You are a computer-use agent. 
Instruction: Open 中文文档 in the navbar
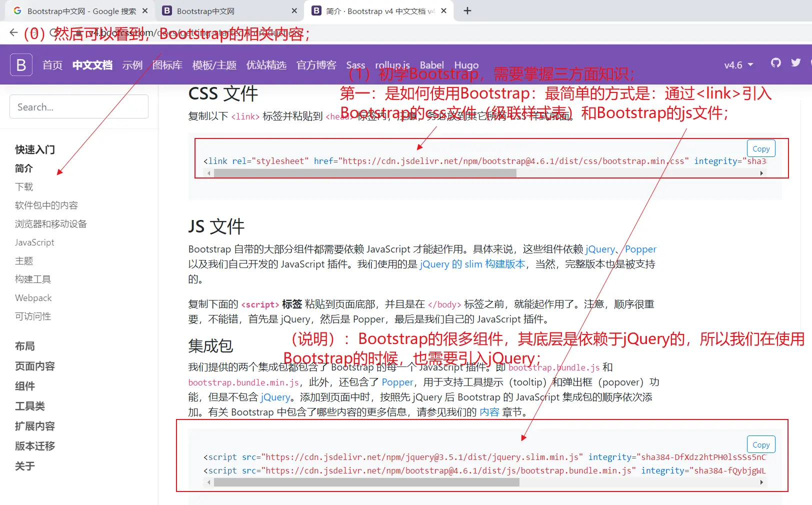[x=92, y=65]
